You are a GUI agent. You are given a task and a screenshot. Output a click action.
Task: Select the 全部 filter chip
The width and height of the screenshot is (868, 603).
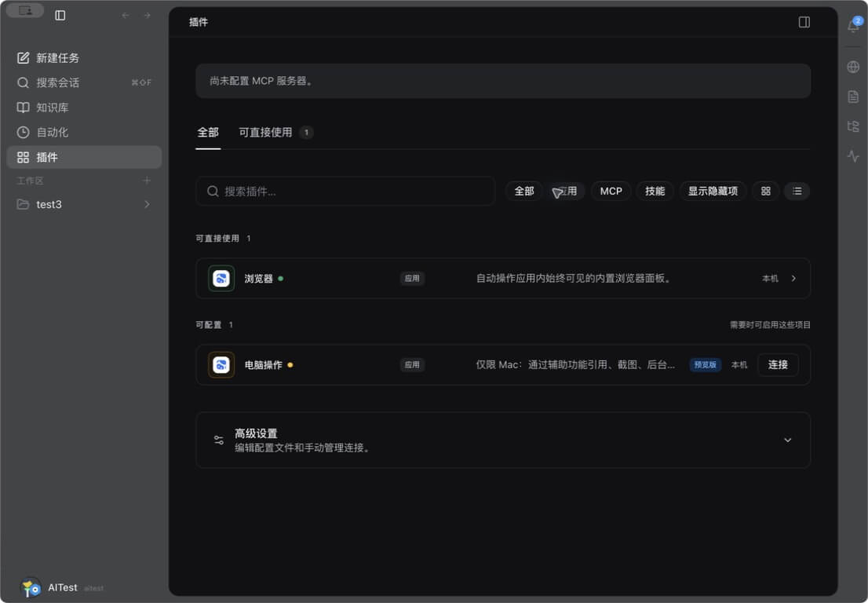(x=523, y=191)
